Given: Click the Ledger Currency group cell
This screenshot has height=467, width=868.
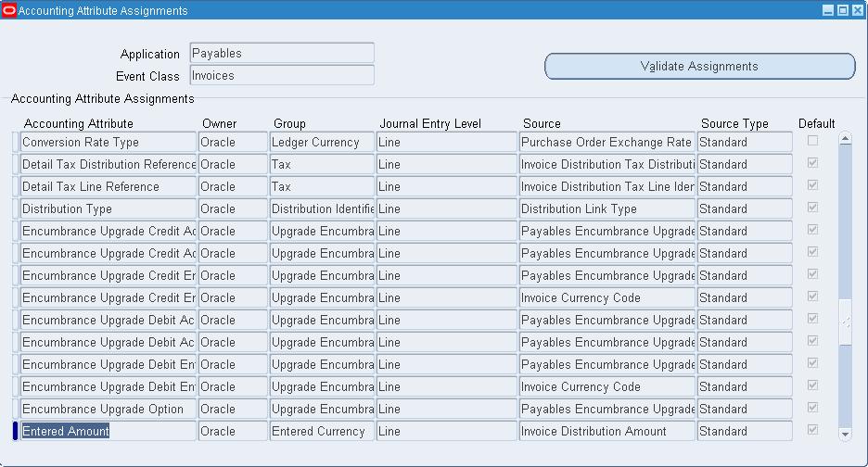Looking at the screenshot, I should tap(322, 142).
